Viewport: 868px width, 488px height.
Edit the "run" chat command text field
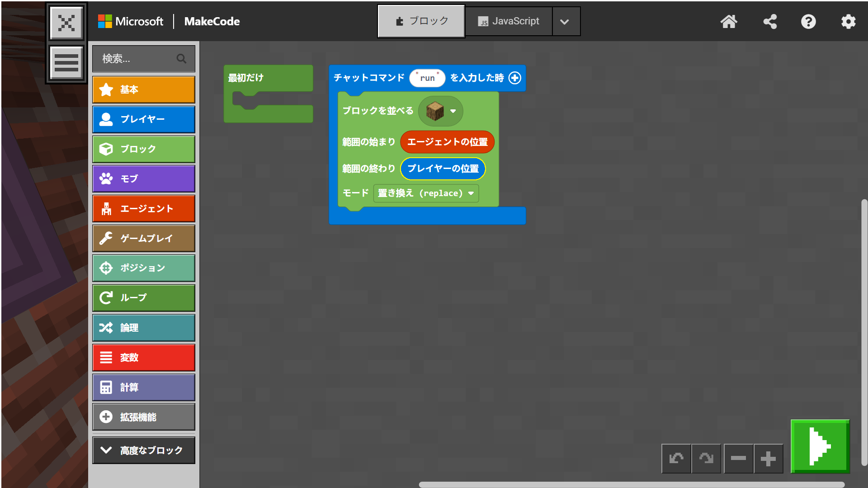pyautogui.click(x=427, y=78)
